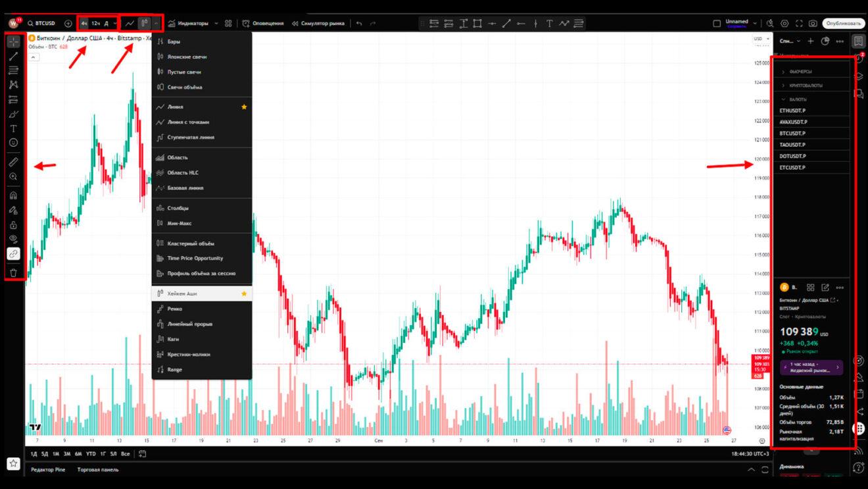The height and width of the screenshot is (489, 868).
Task: Pick the ruler measure tool
Action: [x=14, y=162]
